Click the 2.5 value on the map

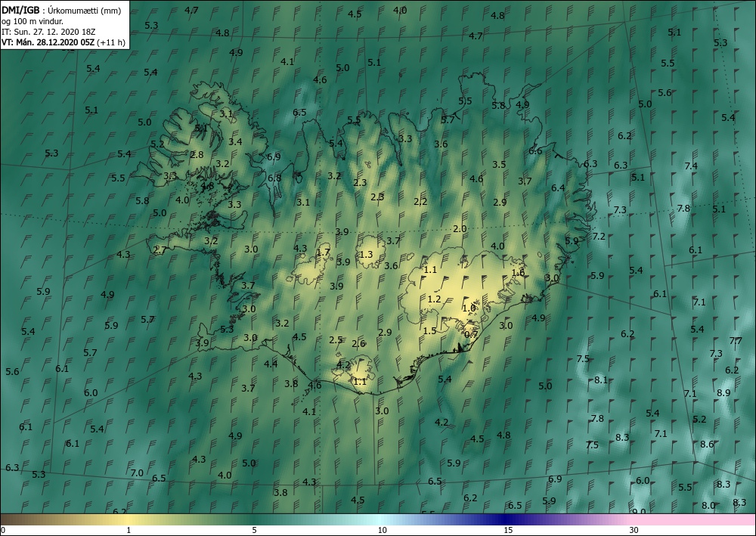[336, 340]
